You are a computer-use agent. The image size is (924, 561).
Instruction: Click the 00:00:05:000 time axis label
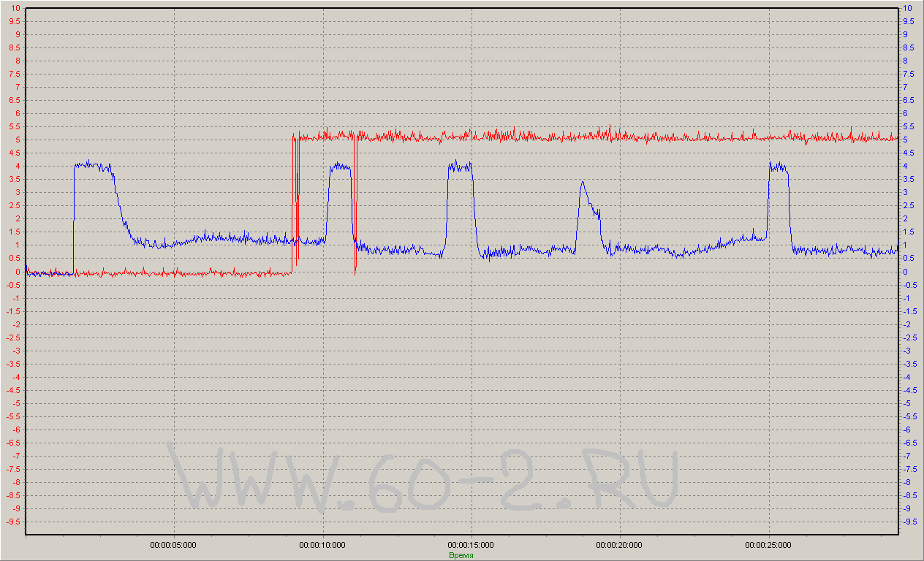pos(173,545)
